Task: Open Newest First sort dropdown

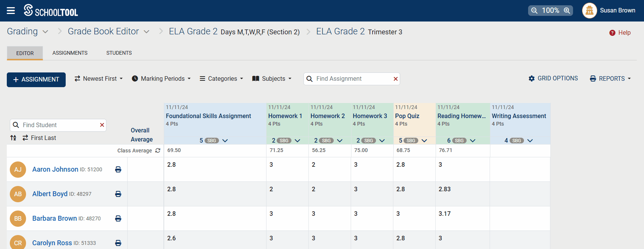Action: point(99,78)
